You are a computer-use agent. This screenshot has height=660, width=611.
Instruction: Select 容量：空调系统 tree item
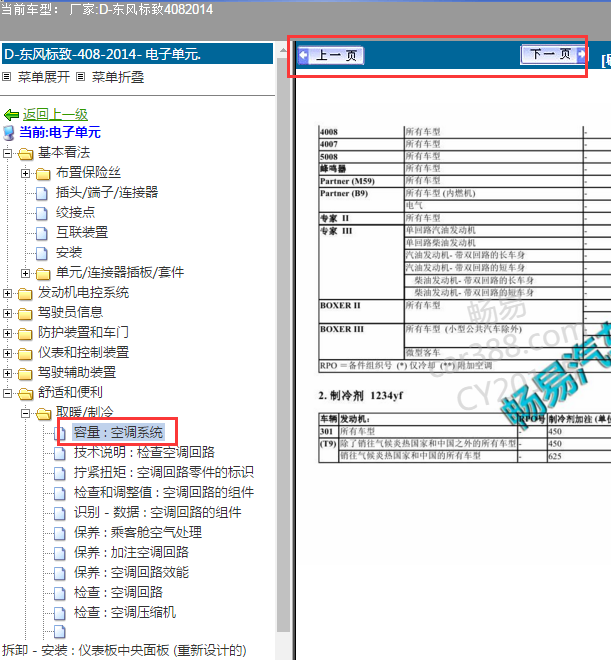(118, 432)
